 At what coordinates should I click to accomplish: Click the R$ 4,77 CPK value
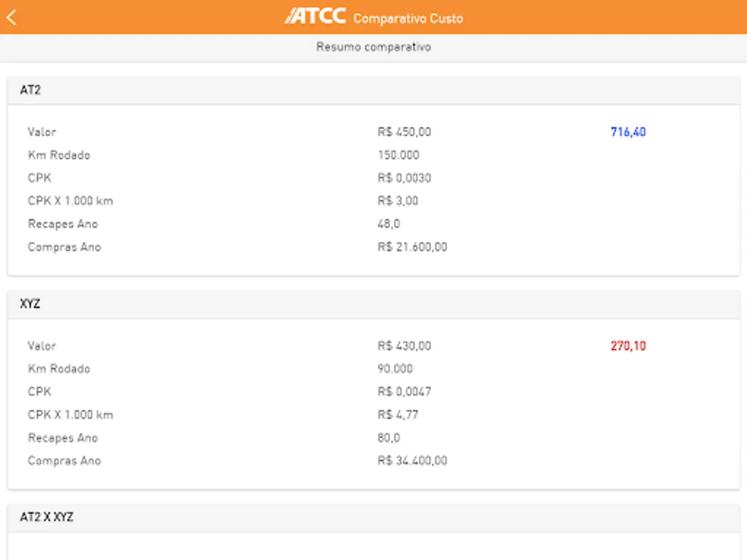pos(398,415)
